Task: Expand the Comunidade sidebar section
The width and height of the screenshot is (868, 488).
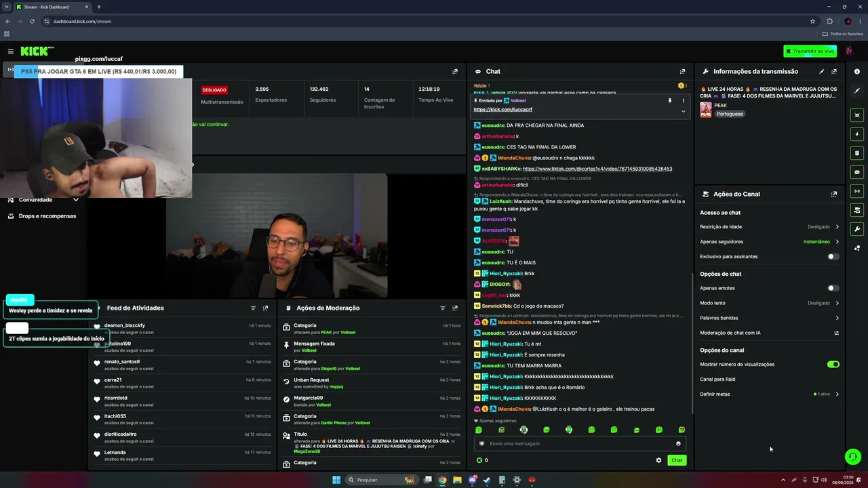Action: click(x=75, y=200)
